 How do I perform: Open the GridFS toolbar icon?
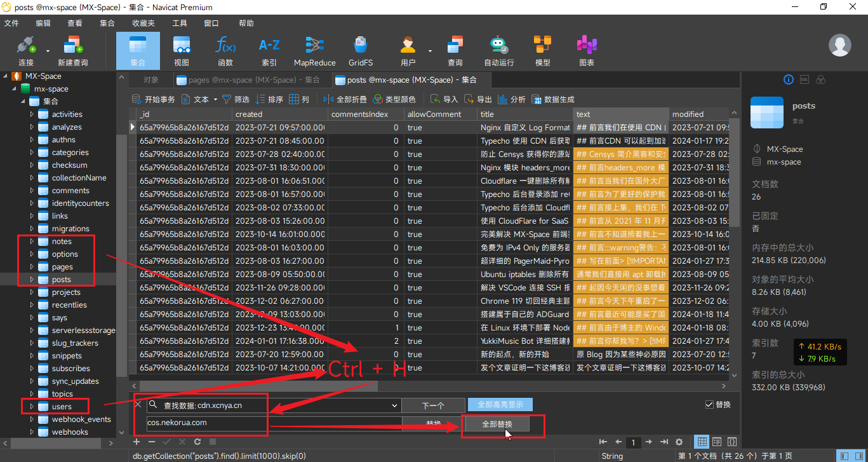[x=361, y=50]
